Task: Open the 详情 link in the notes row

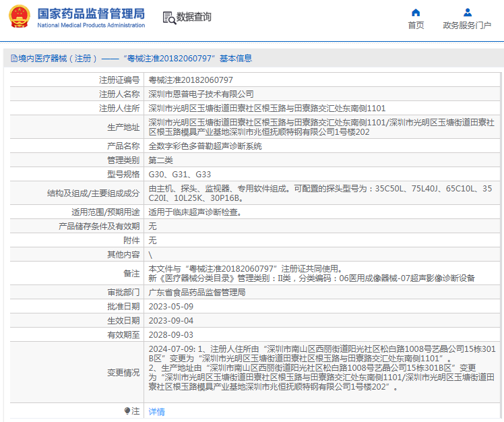Action: coord(156,411)
